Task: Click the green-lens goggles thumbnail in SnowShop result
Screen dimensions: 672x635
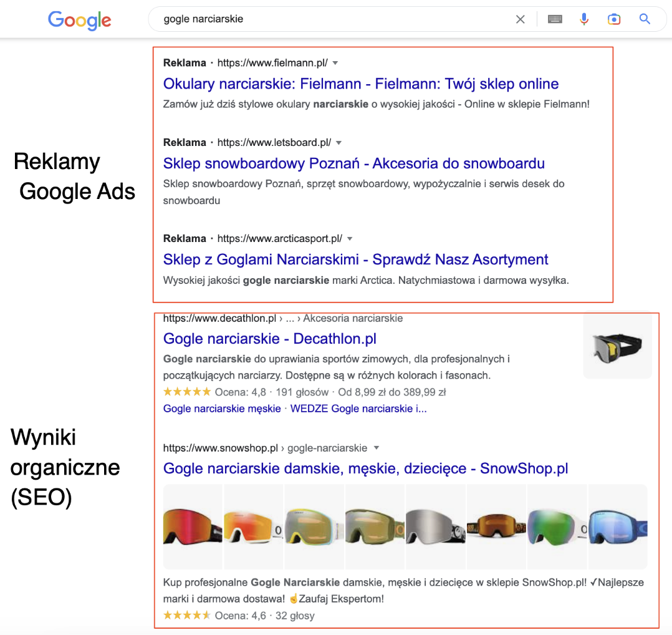Action: coord(557,526)
